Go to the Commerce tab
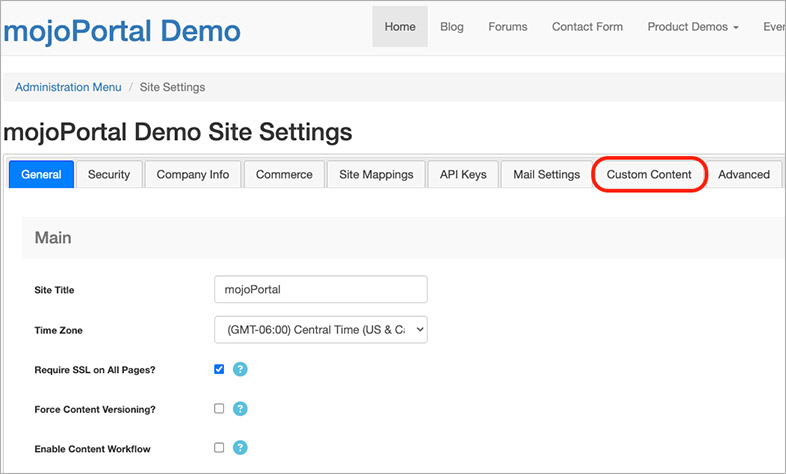Screen dimensions: 786x474 click(284, 174)
